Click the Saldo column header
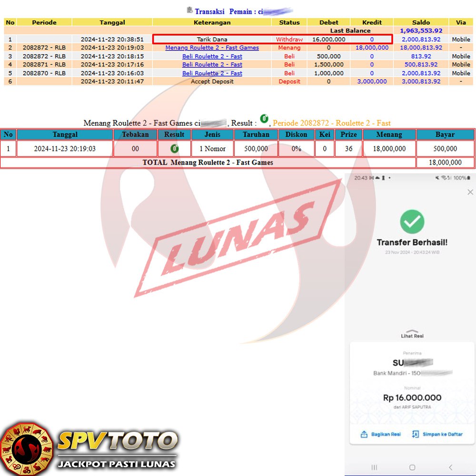The width and height of the screenshot is (476, 476). 421,22
